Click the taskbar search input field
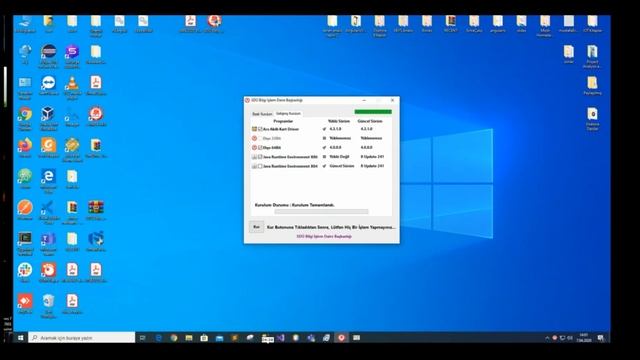 pyautogui.click(x=82, y=338)
